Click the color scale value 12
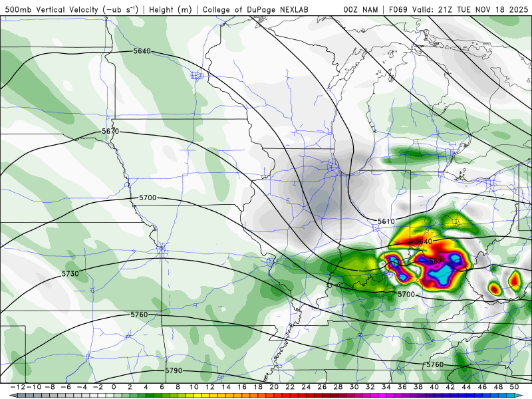This screenshot has width=532, height=399. pyautogui.click(x=210, y=387)
